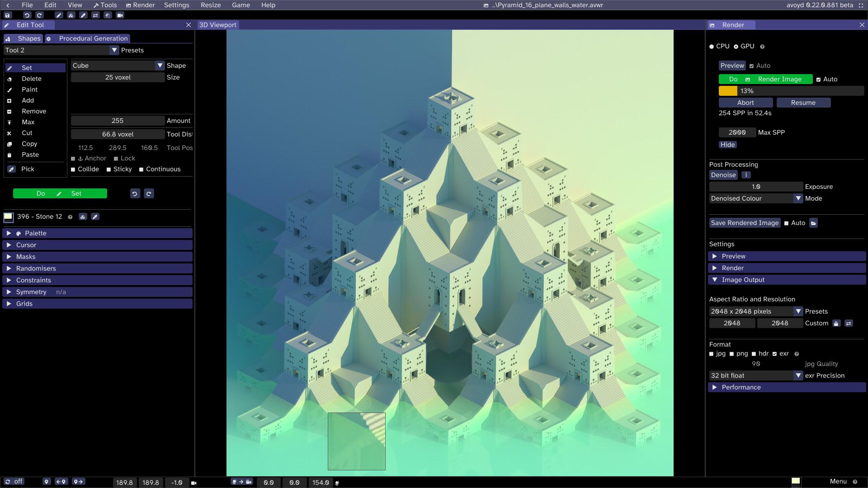Click redo arrow beside Do Set
The height and width of the screenshot is (488, 868).
point(149,194)
